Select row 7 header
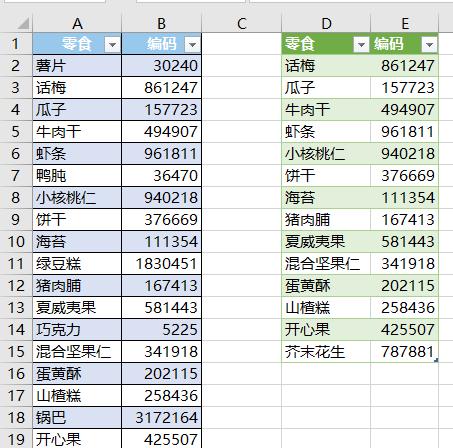Image resolution: width=453 pixels, height=448 pixels. 16,176
